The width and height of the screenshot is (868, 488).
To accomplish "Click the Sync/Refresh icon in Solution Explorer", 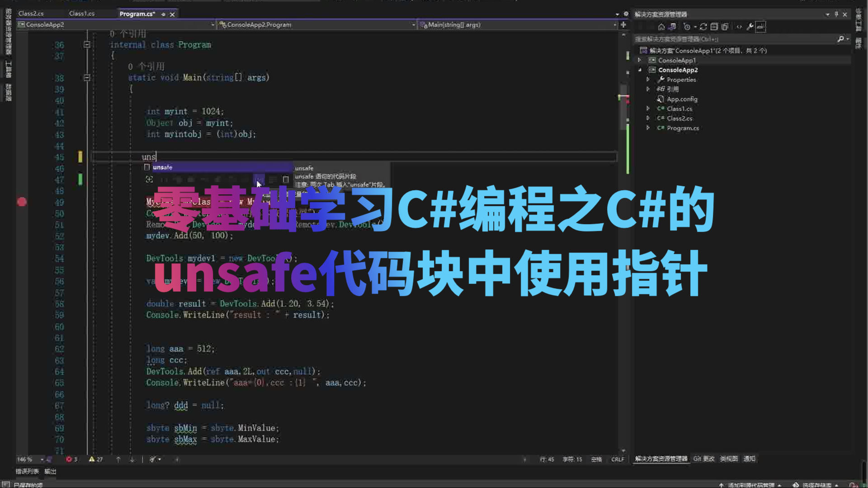I will point(703,27).
